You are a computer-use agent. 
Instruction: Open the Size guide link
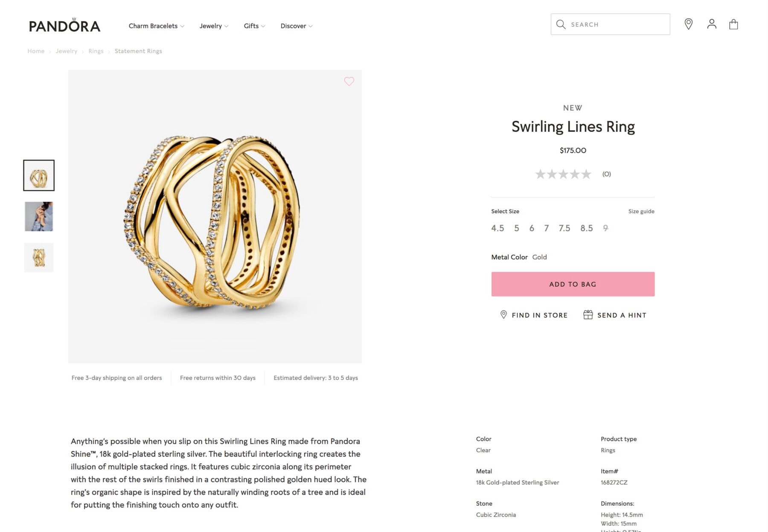(x=642, y=211)
